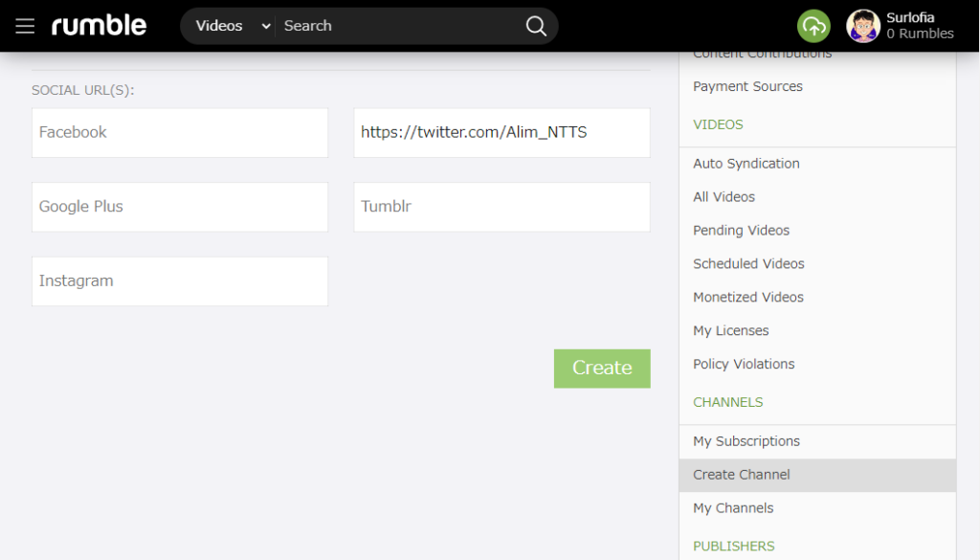Go to Auto Syndication

click(746, 164)
